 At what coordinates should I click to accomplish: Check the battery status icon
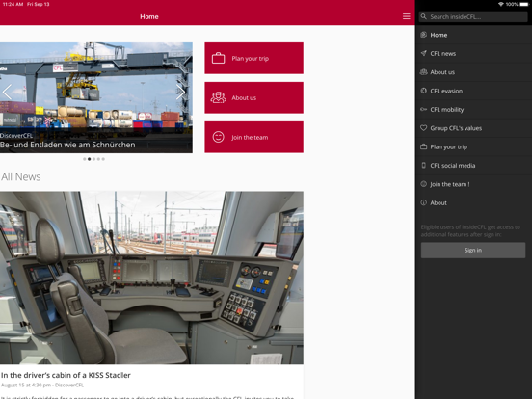[524, 4]
